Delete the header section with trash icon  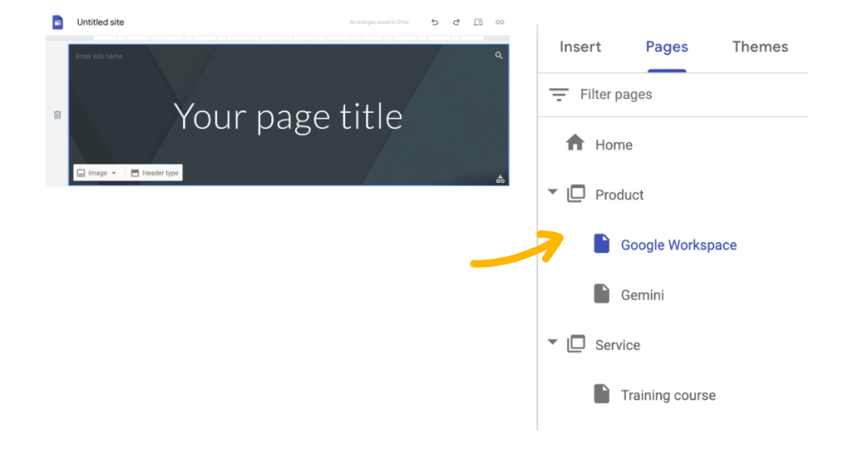coord(57,115)
